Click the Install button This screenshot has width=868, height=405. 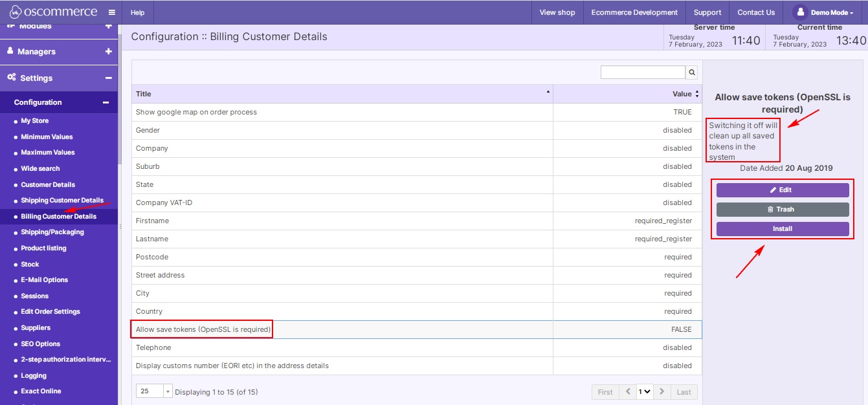point(783,229)
